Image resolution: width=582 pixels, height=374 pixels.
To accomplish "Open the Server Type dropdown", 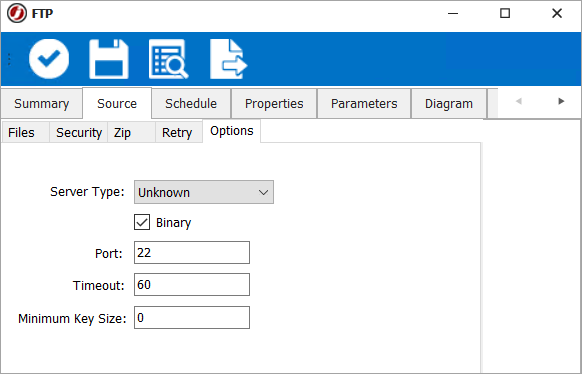I will (204, 192).
